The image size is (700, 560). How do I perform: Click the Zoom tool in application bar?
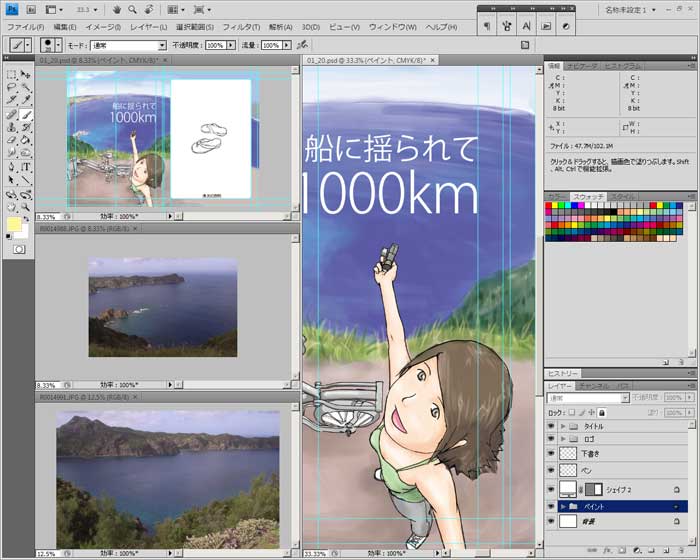(x=134, y=9)
